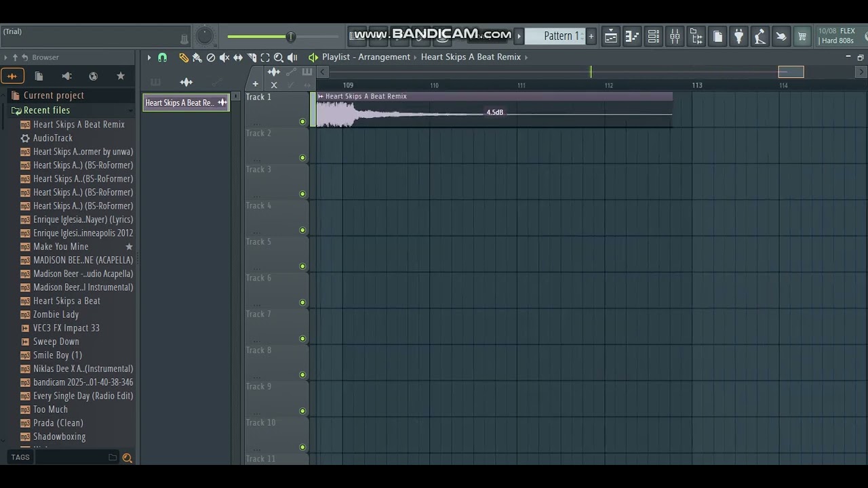Click the Heart Skips A Beat Remix audio clip

[x=494, y=110]
